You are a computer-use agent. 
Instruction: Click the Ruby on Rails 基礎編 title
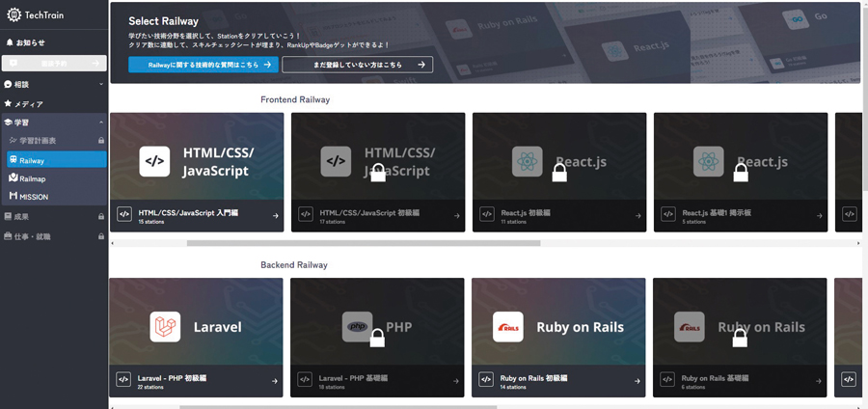(x=716, y=377)
